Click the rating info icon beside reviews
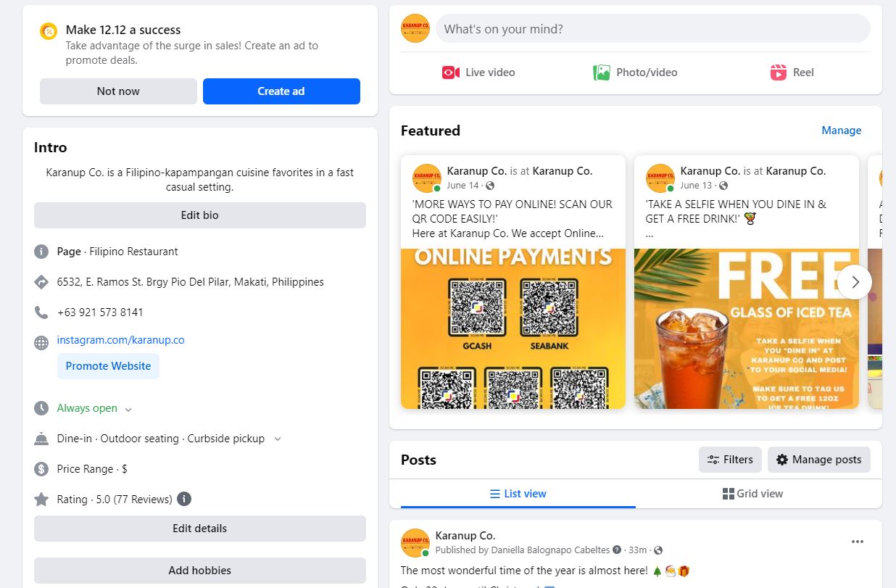 tap(185, 499)
